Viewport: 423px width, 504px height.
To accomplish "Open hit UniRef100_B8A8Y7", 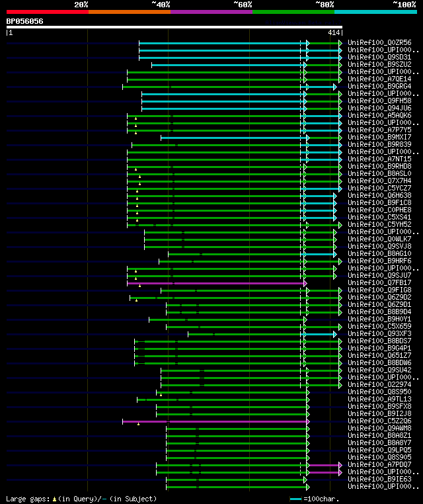I will [x=379, y=443].
